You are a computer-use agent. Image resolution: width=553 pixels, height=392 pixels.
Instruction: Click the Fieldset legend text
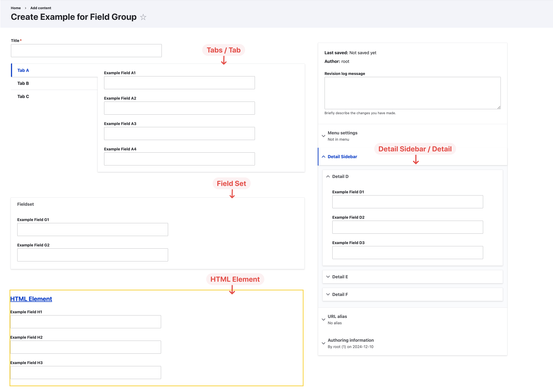[25, 204]
